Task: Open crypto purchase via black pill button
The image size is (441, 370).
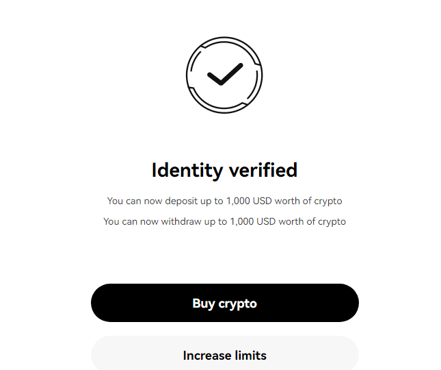Action: [225, 303]
